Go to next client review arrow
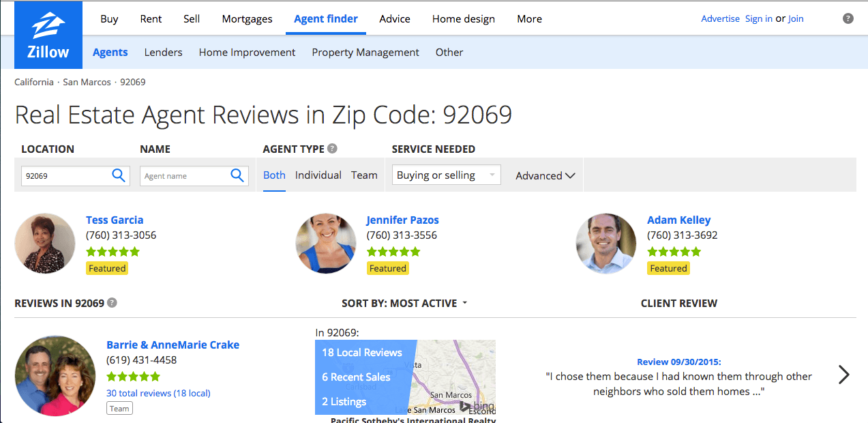Viewport: 868px width, 423px height. click(843, 375)
